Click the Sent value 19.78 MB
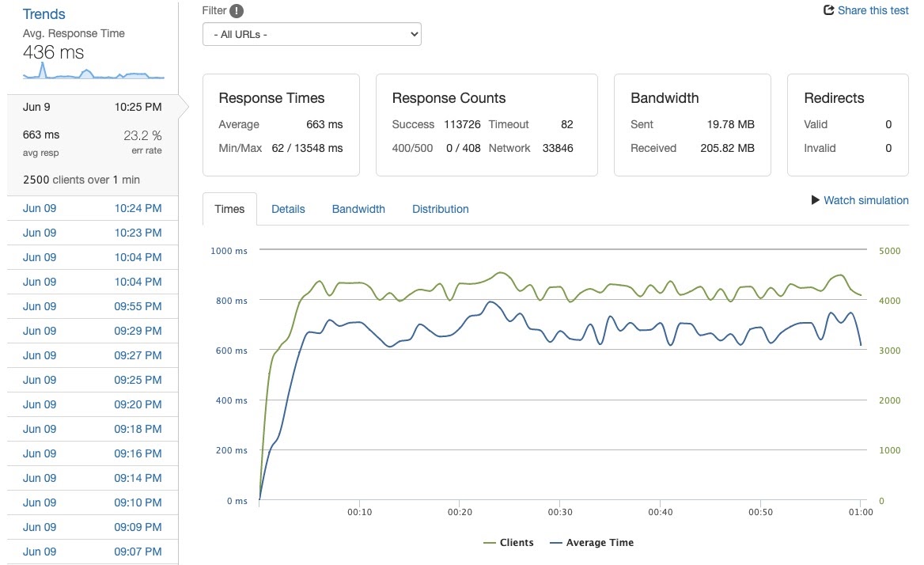This screenshot has width=924, height=565. pyautogui.click(x=731, y=124)
